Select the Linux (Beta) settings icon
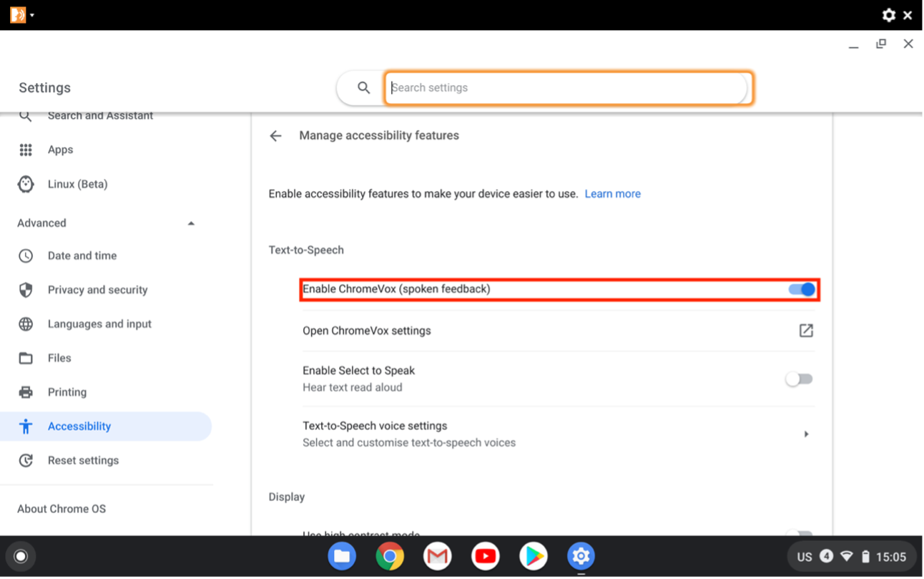This screenshot has width=924, height=579. 25,184
